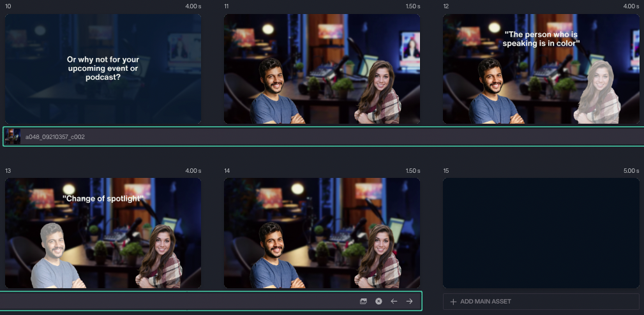644x315 pixels.
Task: Open scene 10 podcast text slide
Action: click(103, 69)
